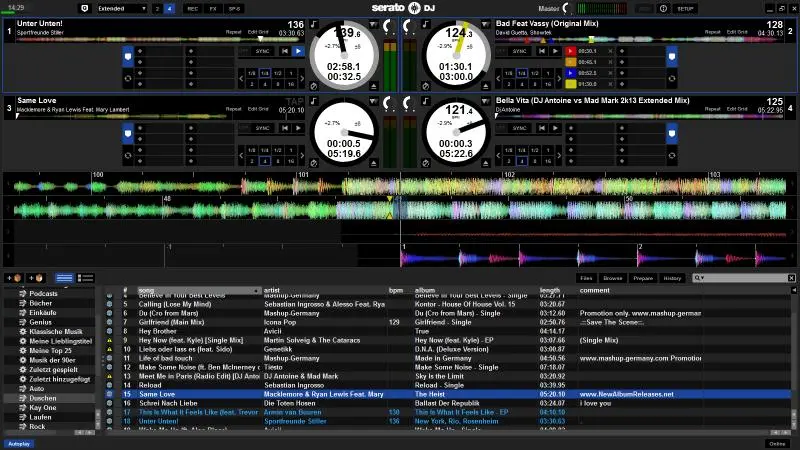Open the Files tab
The image size is (800, 450).
[x=587, y=277]
